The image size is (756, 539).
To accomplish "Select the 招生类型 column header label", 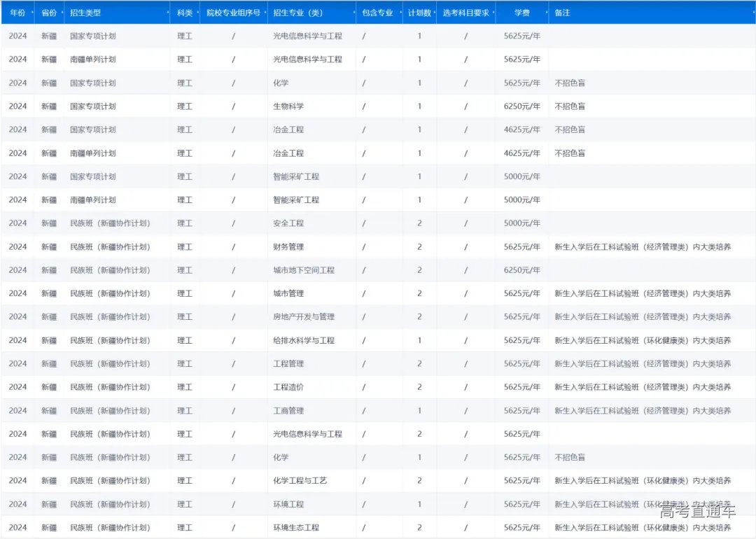I will pyautogui.click(x=85, y=13).
